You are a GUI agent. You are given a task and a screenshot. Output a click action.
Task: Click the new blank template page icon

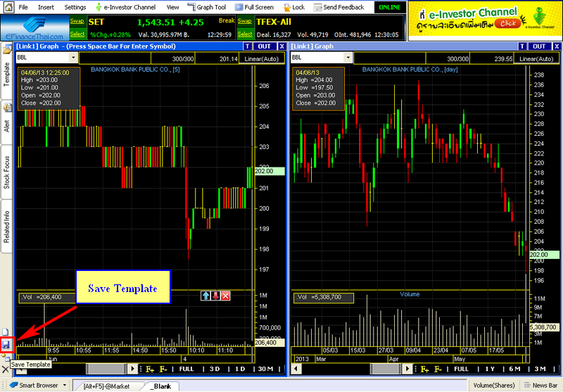coord(6,331)
